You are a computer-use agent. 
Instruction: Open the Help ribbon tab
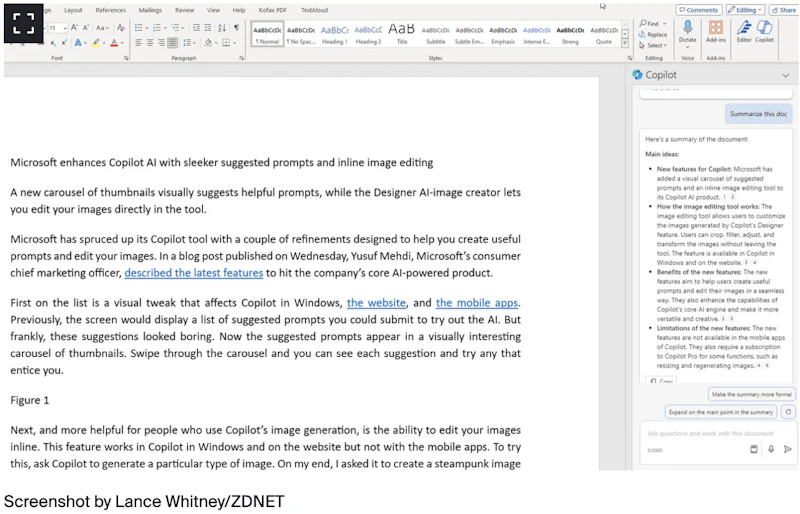coord(239,10)
